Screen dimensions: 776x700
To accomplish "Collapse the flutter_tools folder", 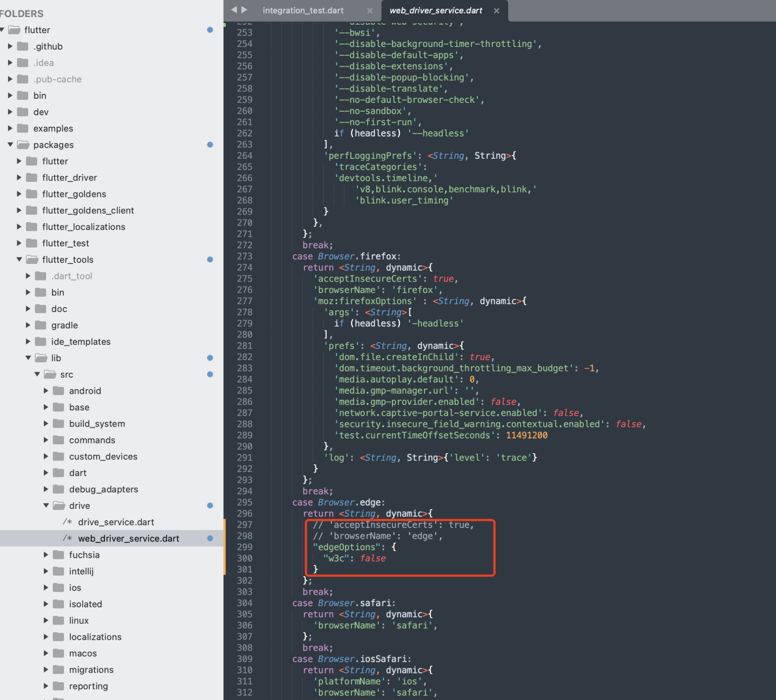I will [19, 259].
